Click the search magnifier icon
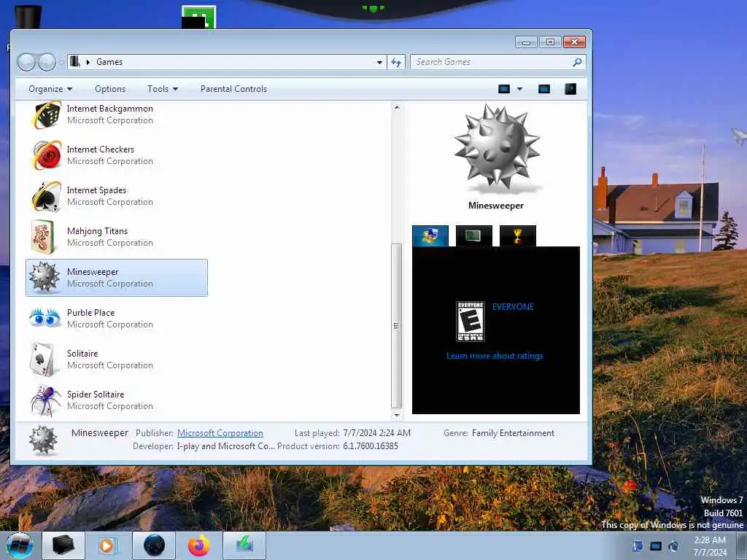The height and width of the screenshot is (560, 747). (577, 62)
